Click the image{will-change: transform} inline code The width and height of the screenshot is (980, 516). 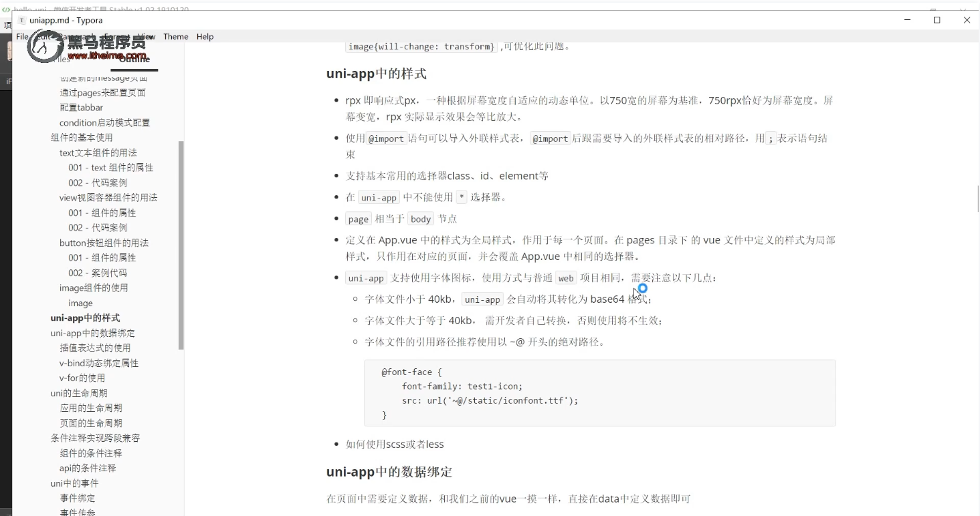pos(421,47)
